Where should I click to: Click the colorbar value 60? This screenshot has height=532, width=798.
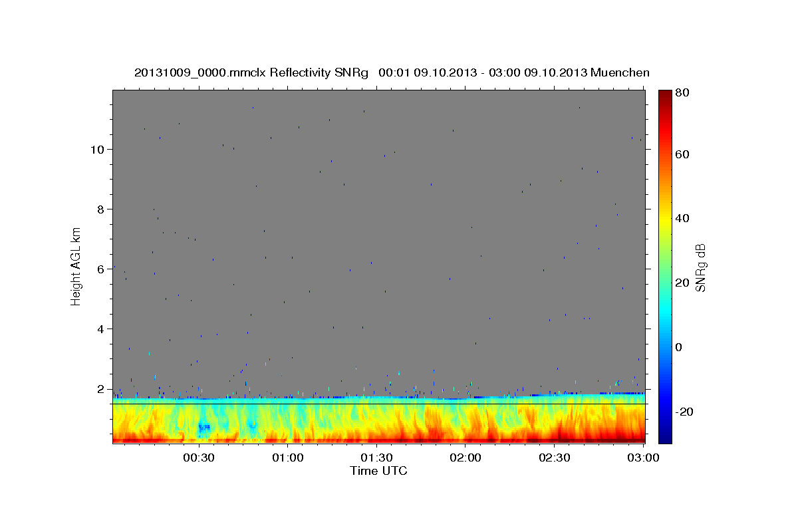682,154
